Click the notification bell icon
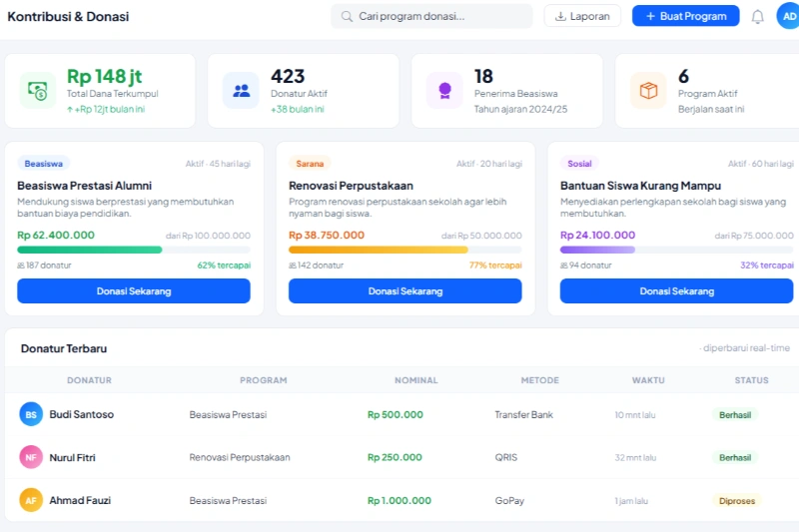Image resolution: width=799 pixels, height=532 pixels. 758,16
